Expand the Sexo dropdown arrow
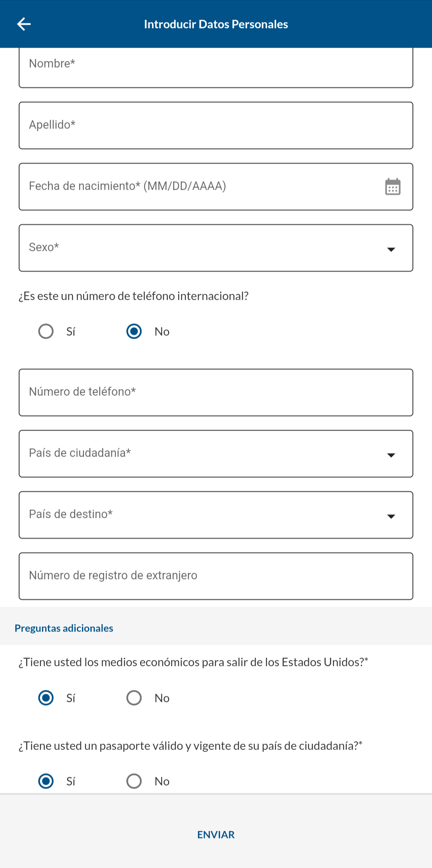432x868 pixels. coord(391,249)
